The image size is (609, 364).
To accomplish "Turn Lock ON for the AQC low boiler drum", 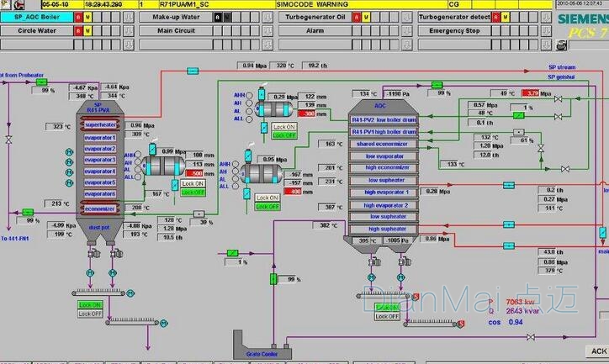I will point(284,127).
